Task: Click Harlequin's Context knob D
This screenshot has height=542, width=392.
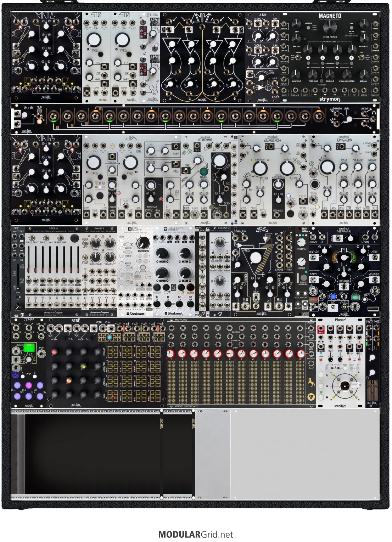Action: click(184, 273)
